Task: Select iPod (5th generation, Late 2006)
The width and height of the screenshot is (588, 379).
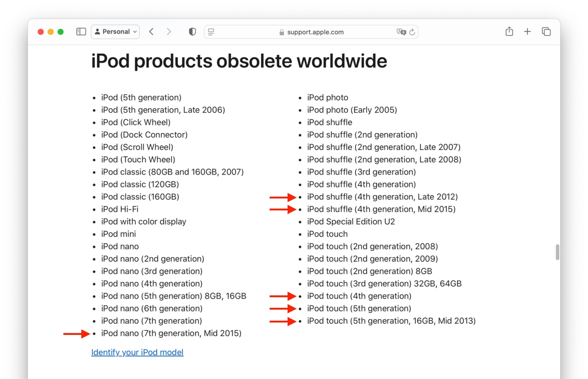Action: [x=163, y=110]
